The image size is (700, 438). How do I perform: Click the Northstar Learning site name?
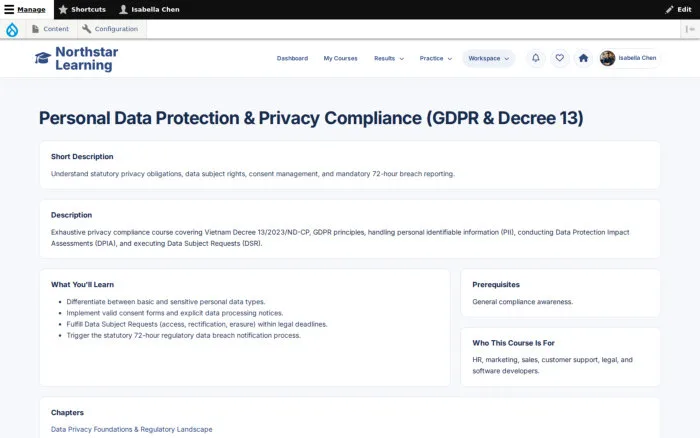(87, 58)
